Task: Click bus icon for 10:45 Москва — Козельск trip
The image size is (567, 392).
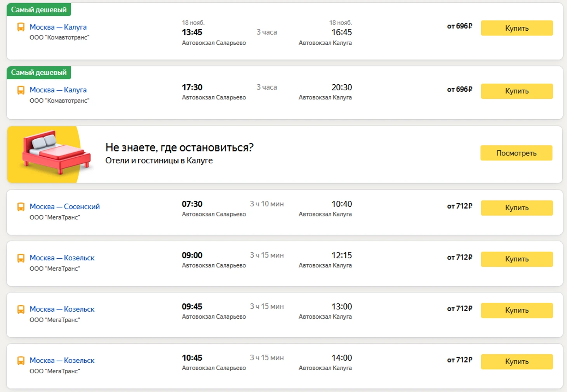Action: tap(21, 361)
